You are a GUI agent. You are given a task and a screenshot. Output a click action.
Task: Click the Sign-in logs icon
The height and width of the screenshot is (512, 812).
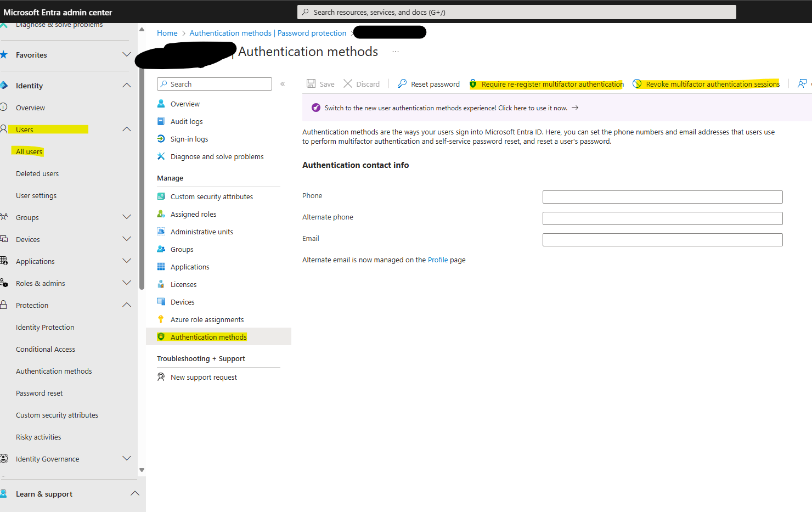pyautogui.click(x=161, y=139)
